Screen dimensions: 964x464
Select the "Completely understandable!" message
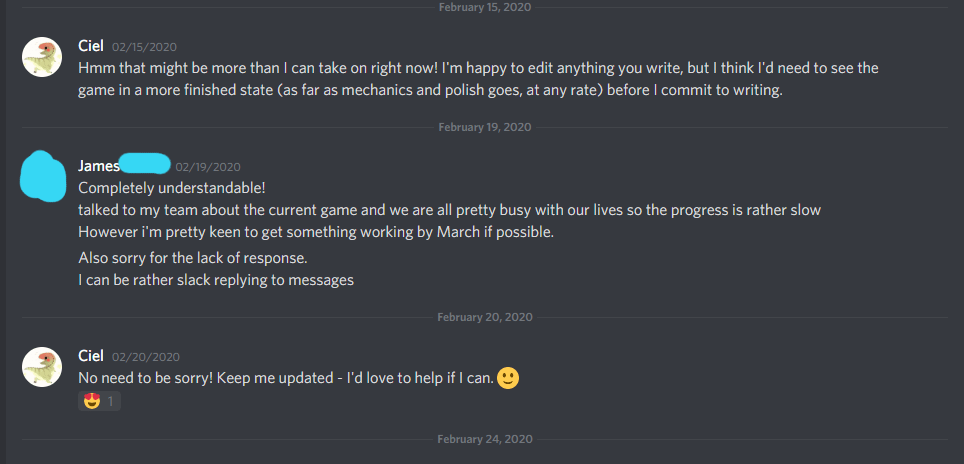tap(173, 187)
